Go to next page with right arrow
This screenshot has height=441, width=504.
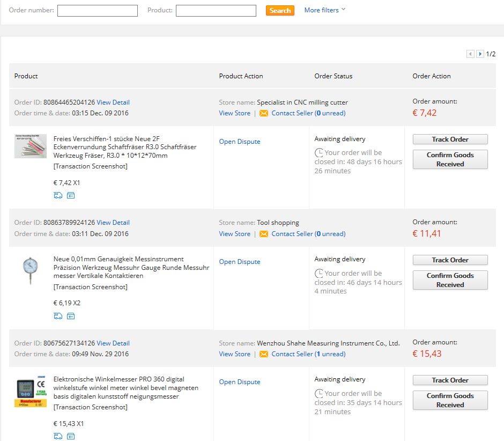(480, 54)
